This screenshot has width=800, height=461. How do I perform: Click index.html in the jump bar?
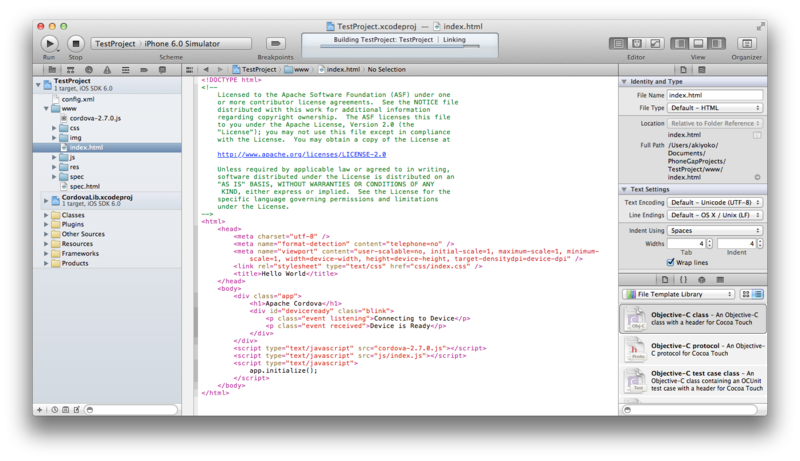[x=339, y=69]
